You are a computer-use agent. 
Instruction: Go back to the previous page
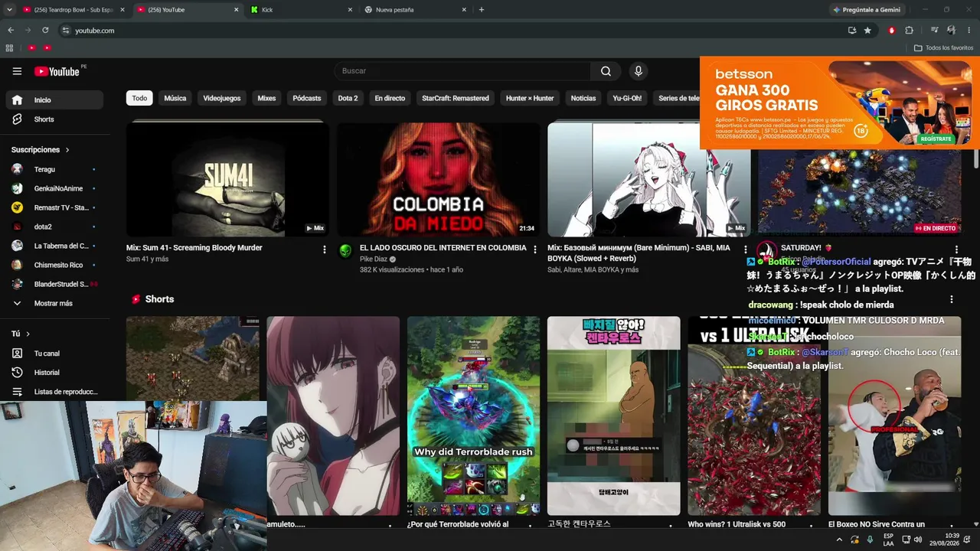[x=11, y=31]
